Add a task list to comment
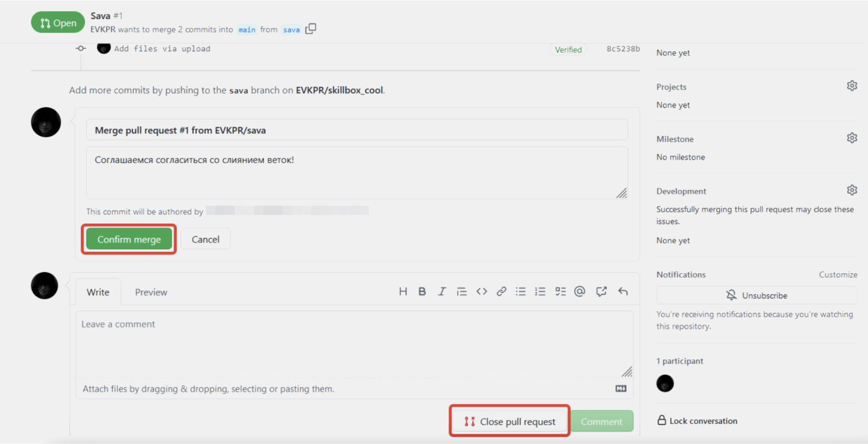868x444 pixels. tap(560, 291)
